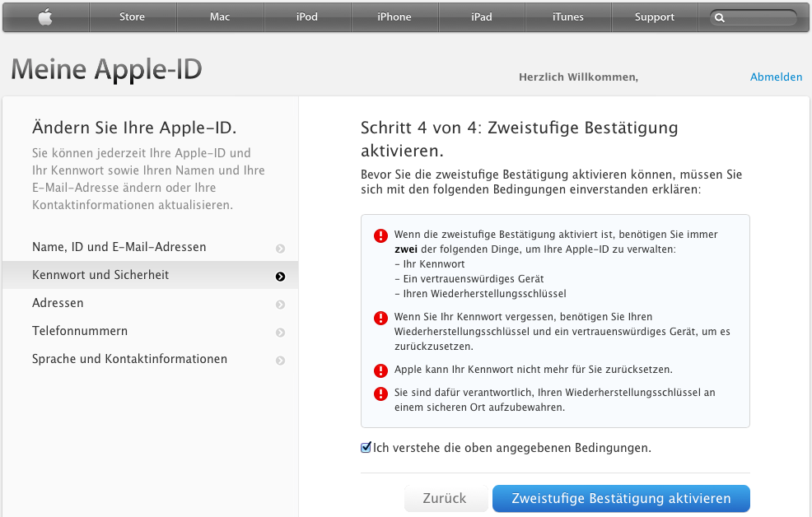
Task: Select 'Kennwort und Sicherheit' in sidebar
Action: (x=150, y=275)
